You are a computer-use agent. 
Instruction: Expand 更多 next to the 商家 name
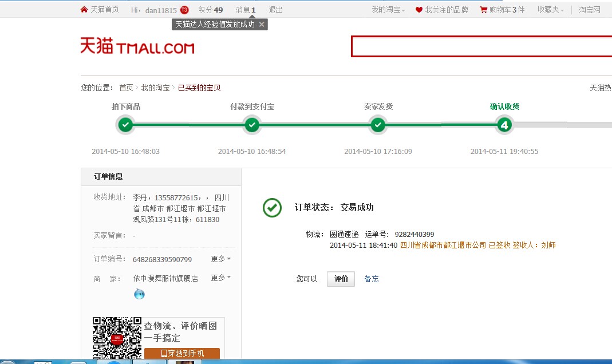(x=220, y=278)
